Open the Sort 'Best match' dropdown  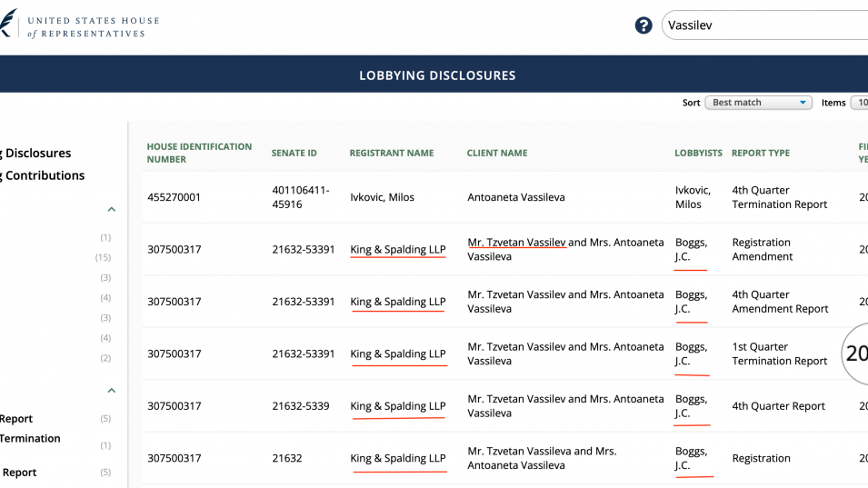[x=758, y=103]
